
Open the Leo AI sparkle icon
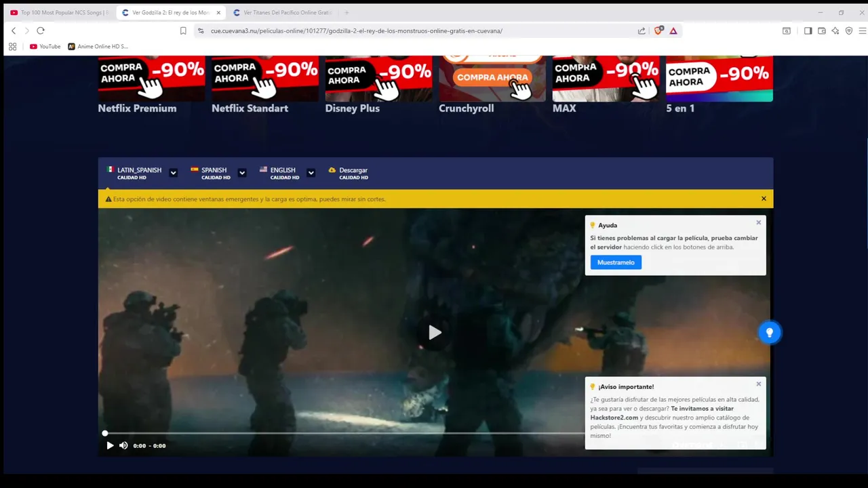[835, 30]
